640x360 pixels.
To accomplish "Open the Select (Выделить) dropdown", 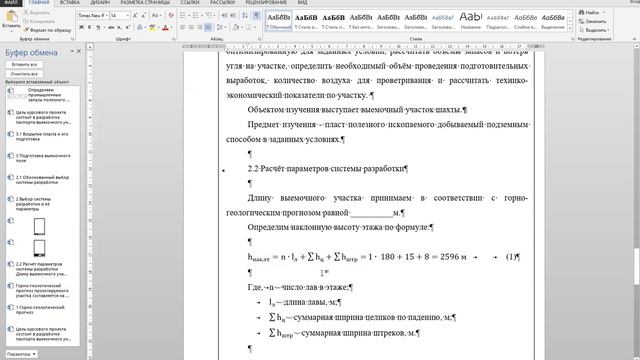I will click(x=594, y=30).
